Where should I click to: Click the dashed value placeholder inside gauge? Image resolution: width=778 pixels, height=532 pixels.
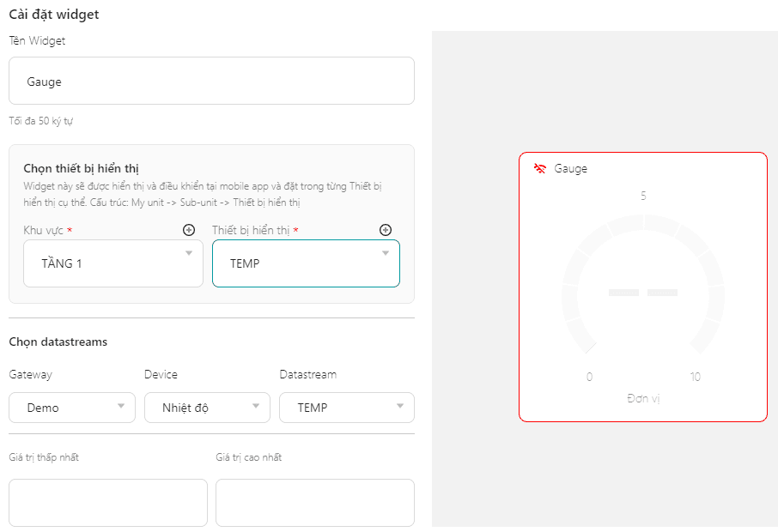coord(643,293)
